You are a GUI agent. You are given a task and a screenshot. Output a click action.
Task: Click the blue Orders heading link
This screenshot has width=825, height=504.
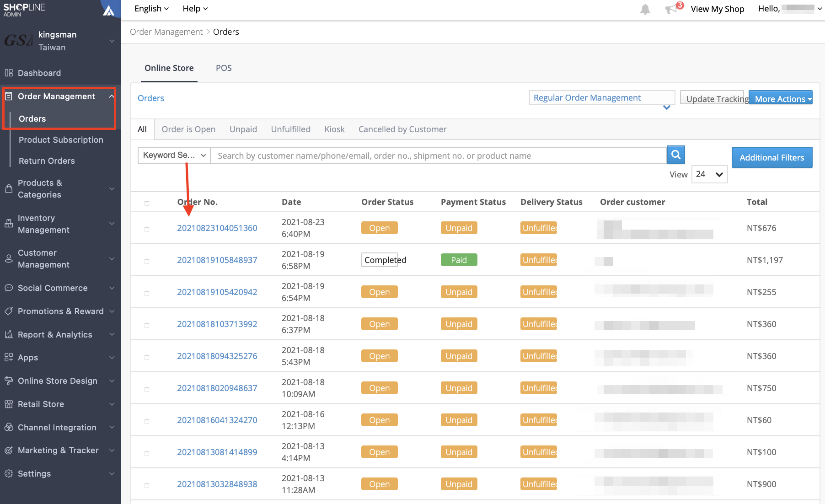[x=151, y=98]
